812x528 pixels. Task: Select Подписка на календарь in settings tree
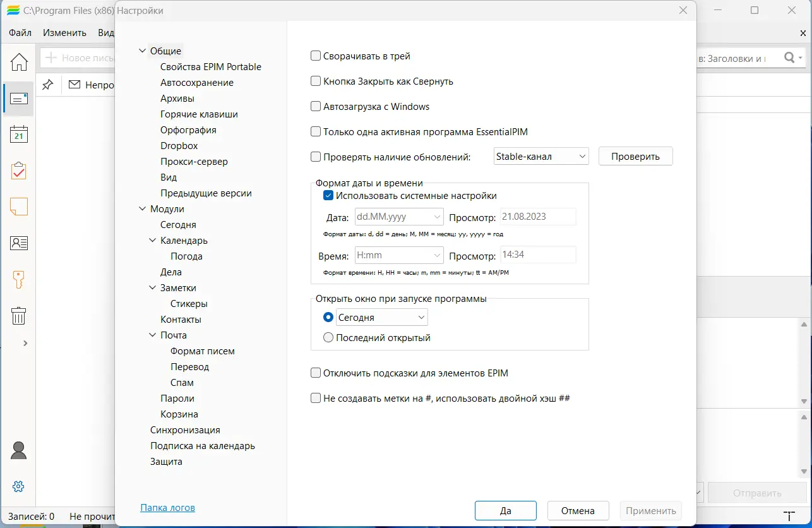[x=203, y=446]
